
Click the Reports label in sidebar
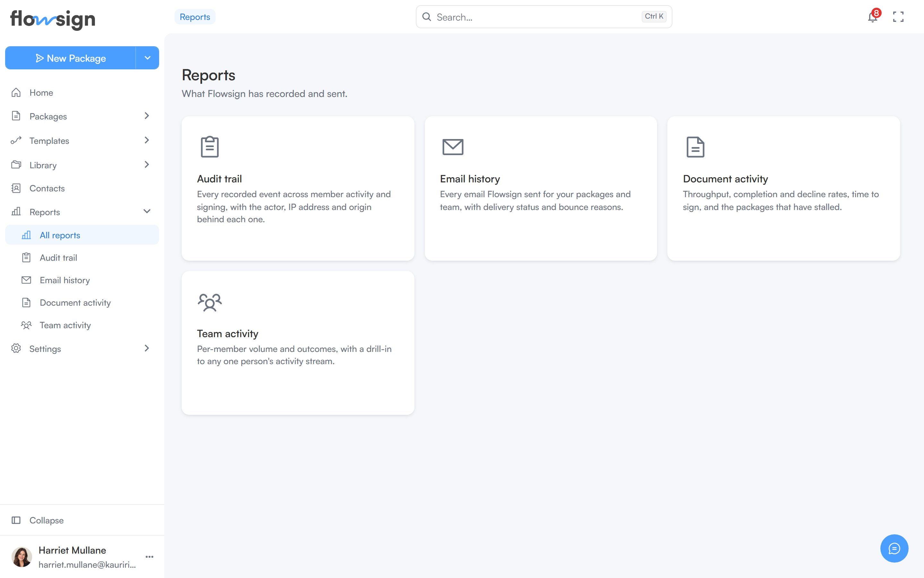coord(45,212)
